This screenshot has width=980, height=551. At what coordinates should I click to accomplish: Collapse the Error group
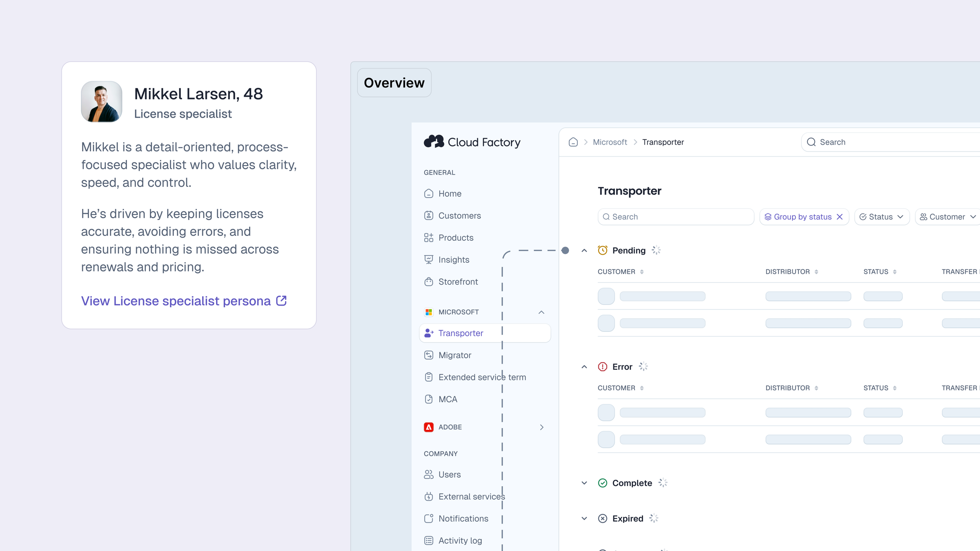pyautogui.click(x=584, y=367)
